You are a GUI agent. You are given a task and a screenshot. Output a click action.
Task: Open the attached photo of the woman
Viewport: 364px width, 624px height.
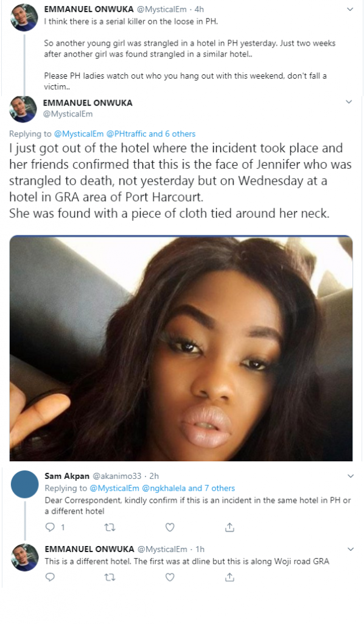(x=181, y=348)
